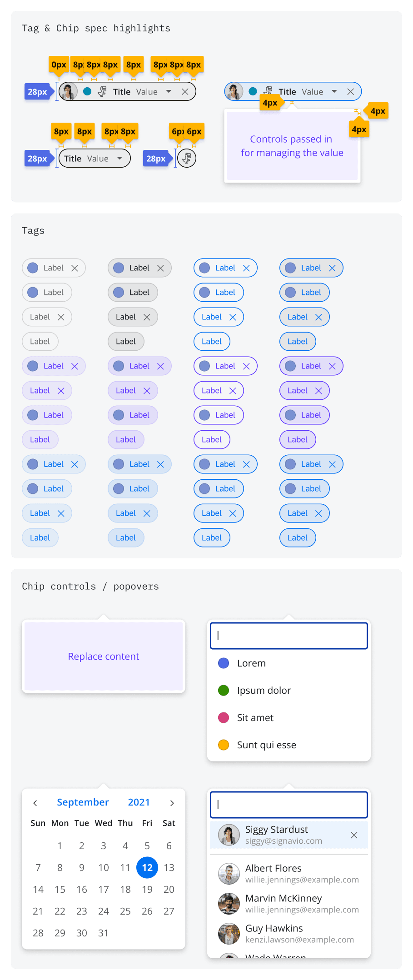Image resolution: width=413 pixels, height=980 pixels.
Task: Click the avatar on the black-outlined Title Value chip
Action: pos(69,92)
